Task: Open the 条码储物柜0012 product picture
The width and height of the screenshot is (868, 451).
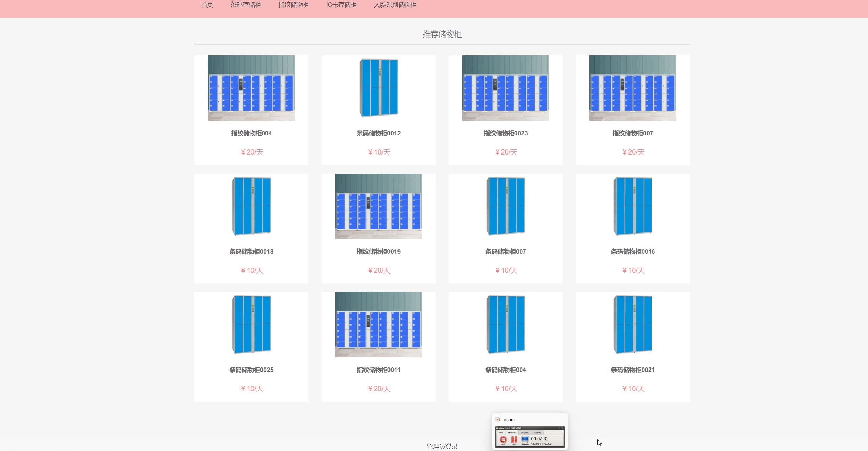Action: [378, 88]
